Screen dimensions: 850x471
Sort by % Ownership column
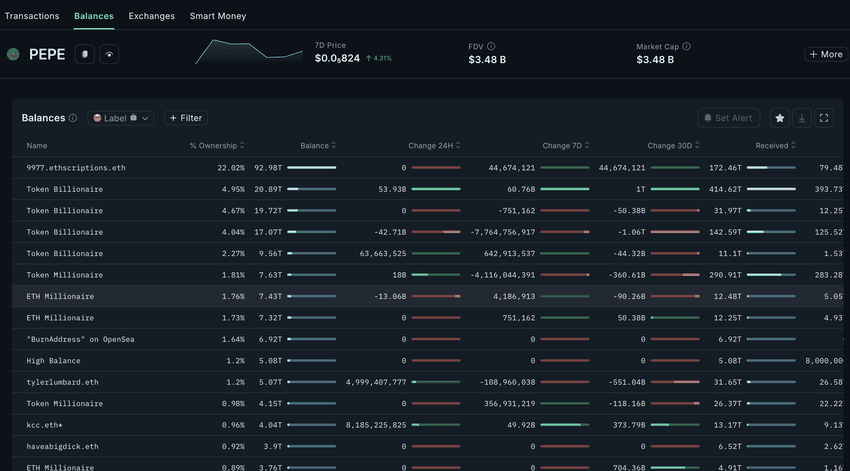tap(216, 146)
